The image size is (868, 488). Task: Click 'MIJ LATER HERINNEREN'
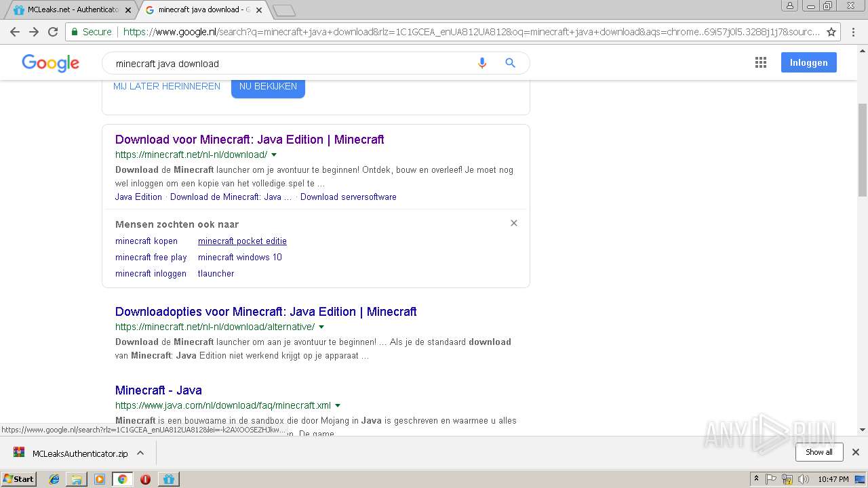[167, 86]
